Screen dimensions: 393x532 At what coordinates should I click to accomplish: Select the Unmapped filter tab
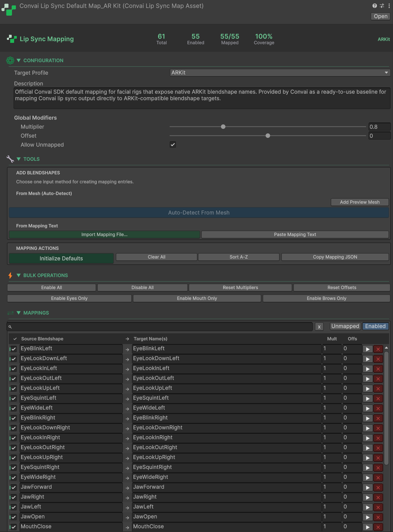345,326
